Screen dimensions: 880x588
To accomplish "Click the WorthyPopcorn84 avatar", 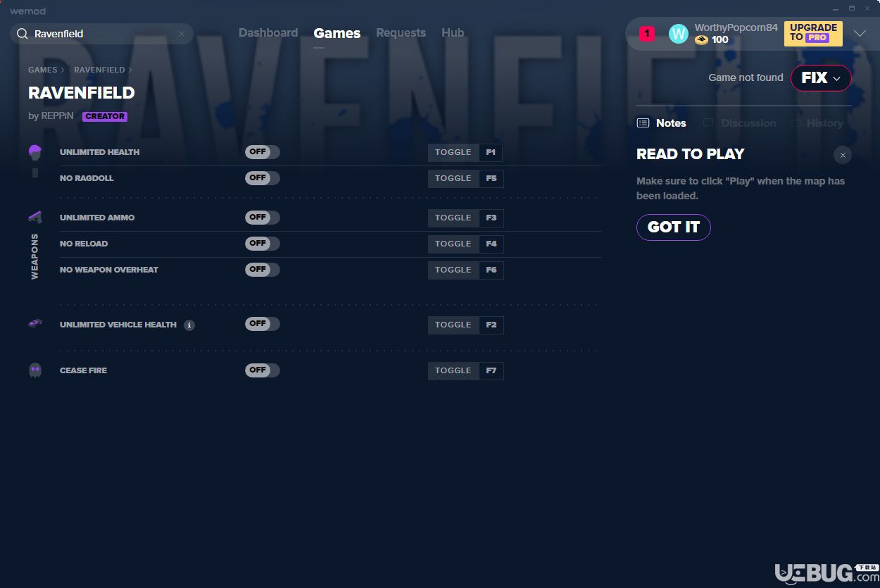I will 678,34.
